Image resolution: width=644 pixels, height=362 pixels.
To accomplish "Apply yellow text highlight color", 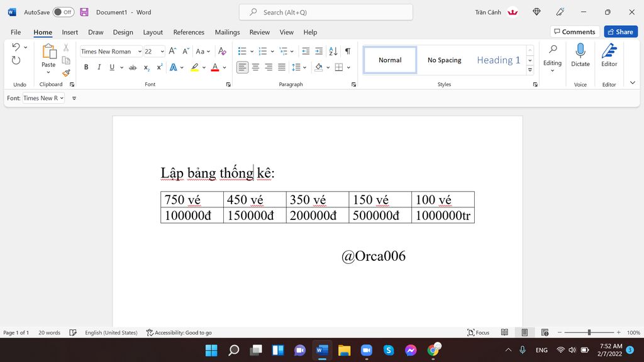I will [195, 67].
